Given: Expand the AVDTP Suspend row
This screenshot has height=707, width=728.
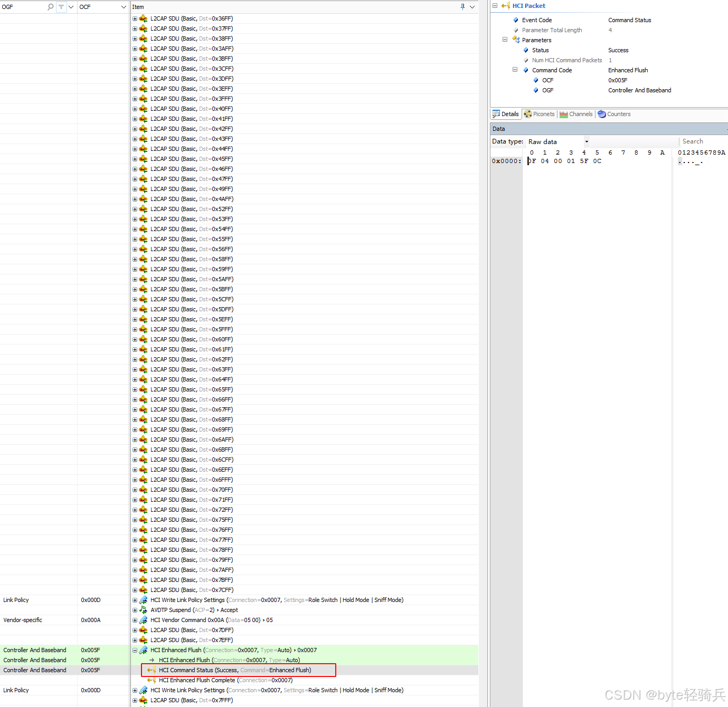Looking at the screenshot, I should (135, 610).
